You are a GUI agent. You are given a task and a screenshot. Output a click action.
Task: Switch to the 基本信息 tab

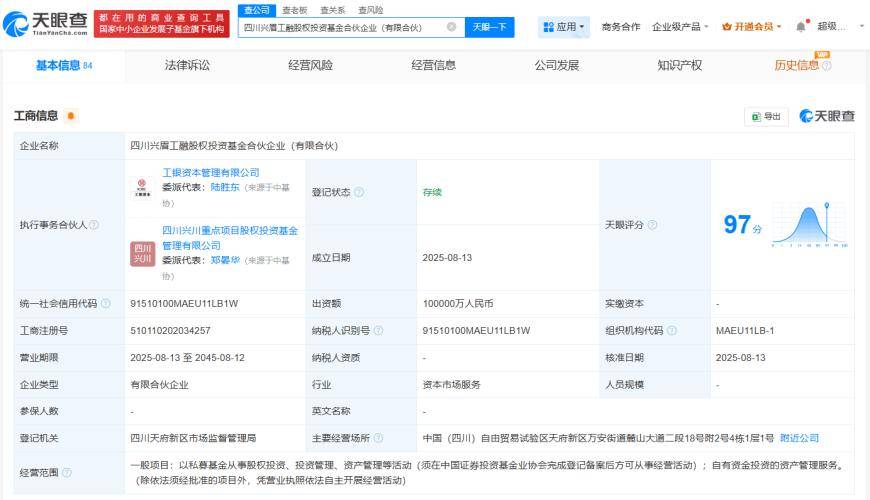click(x=64, y=65)
